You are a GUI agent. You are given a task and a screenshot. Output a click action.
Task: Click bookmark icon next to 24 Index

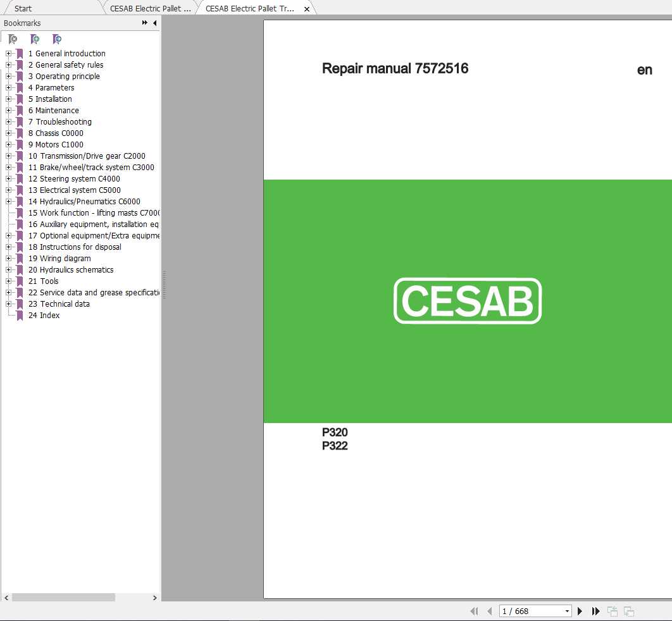tap(20, 316)
